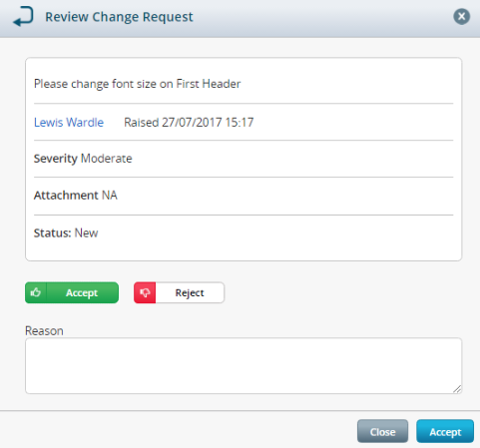Click the return arrow icon in header
Viewport: 480px width, 448px height.
coord(23,17)
